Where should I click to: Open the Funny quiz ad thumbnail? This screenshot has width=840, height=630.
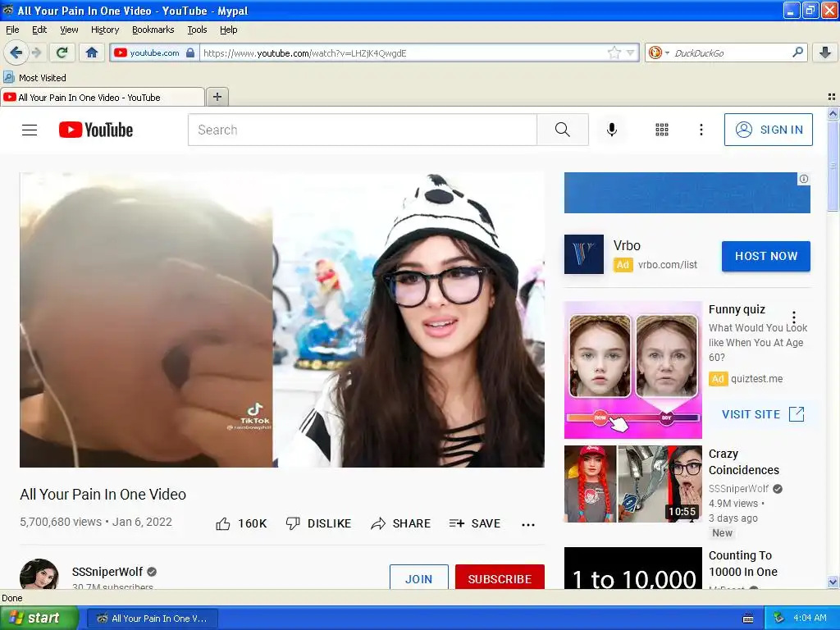click(x=633, y=370)
